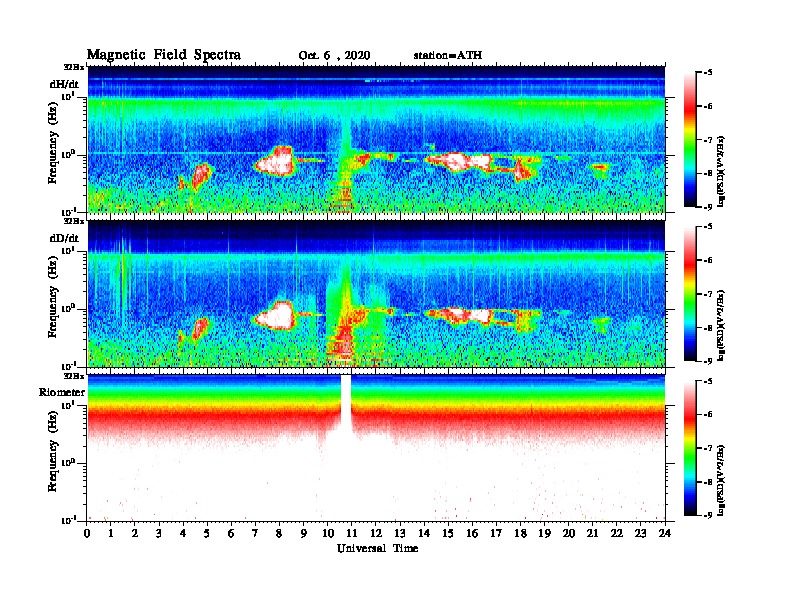This screenshot has width=792, height=612.
Task: Click the log(PSD) unit label beside dH/dt color scale
Action: [x=721, y=171]
